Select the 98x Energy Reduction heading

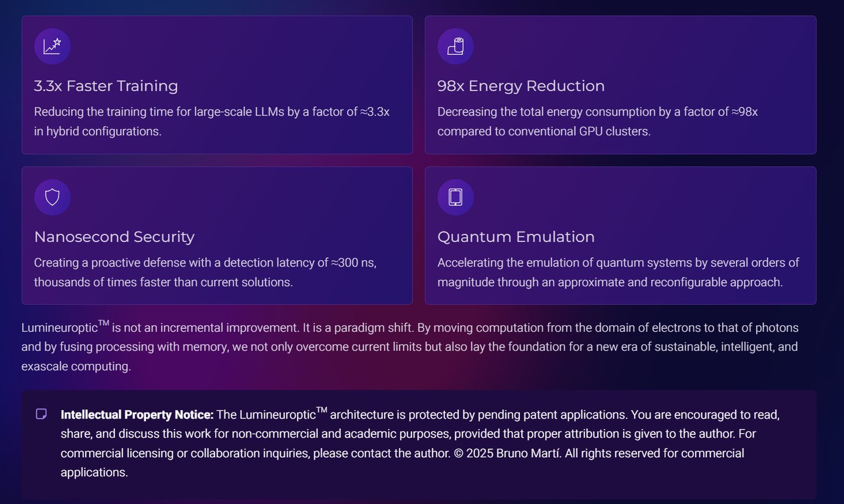pos(521,86)
